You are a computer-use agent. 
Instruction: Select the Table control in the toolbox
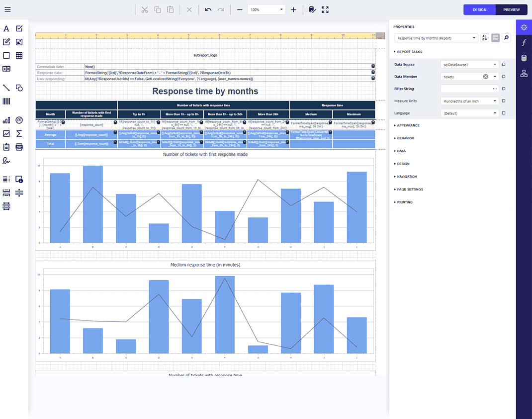19,55
